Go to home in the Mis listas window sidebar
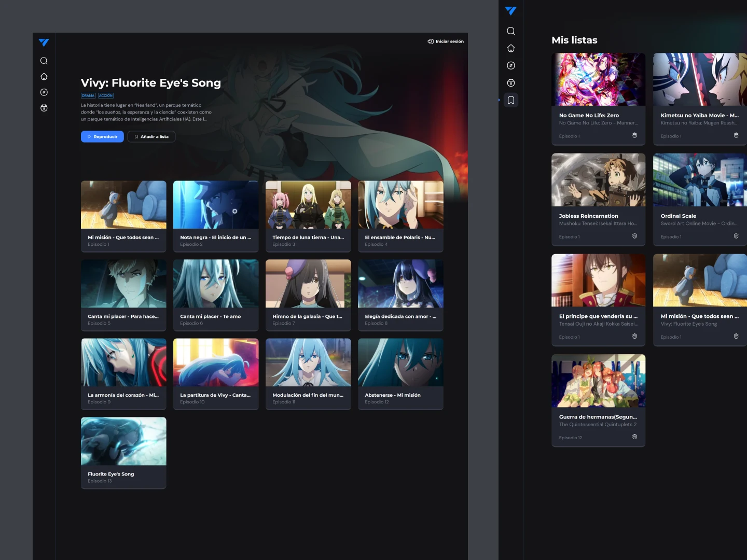Image resolution: width=747 pixels, height=560 pixels. point(511,48)
